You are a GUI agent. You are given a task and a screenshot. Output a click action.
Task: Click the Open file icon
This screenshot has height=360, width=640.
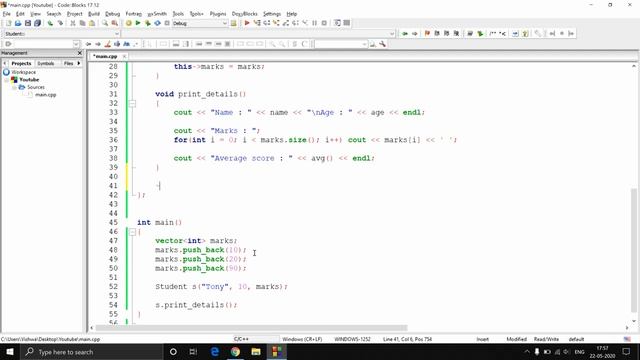[x=18, y=23]
